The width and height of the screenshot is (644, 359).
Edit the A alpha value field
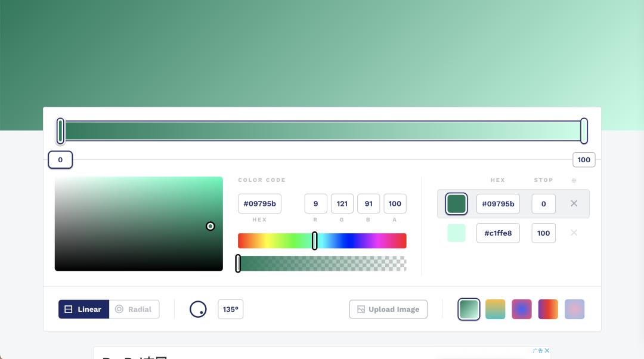pyautogui.click(x=395, y=204)
